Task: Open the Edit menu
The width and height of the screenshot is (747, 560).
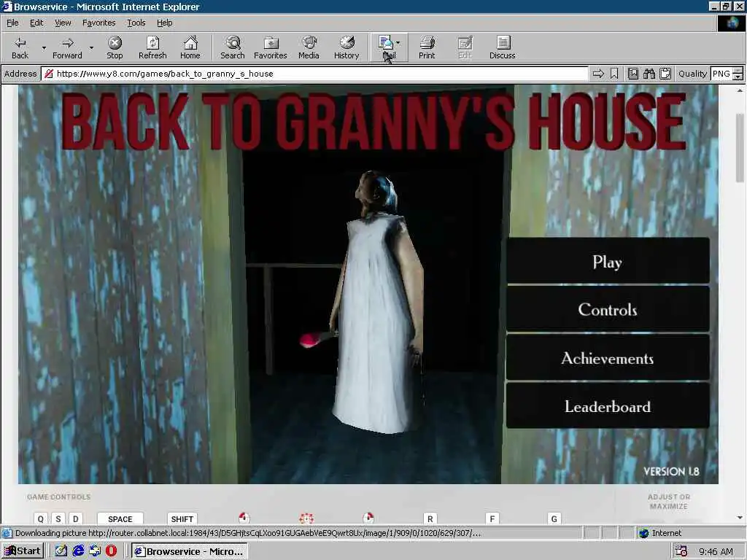Action: click(36, 23)
